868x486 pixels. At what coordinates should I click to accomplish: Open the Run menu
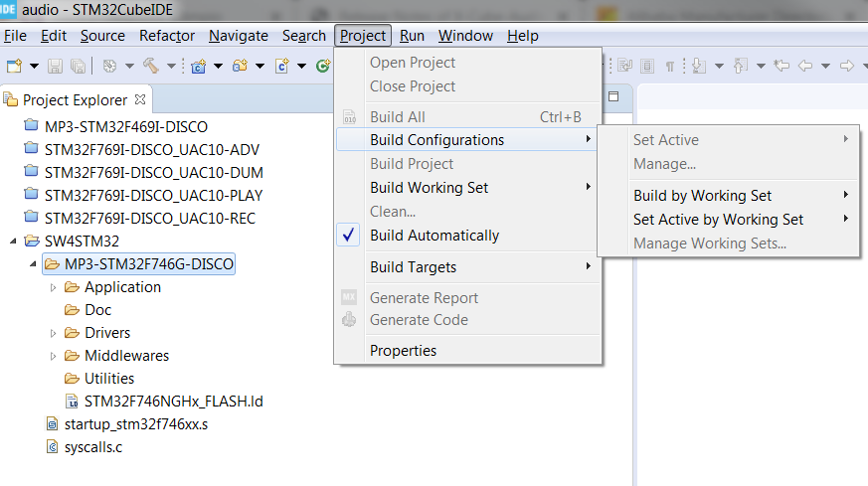click(412, 36)
